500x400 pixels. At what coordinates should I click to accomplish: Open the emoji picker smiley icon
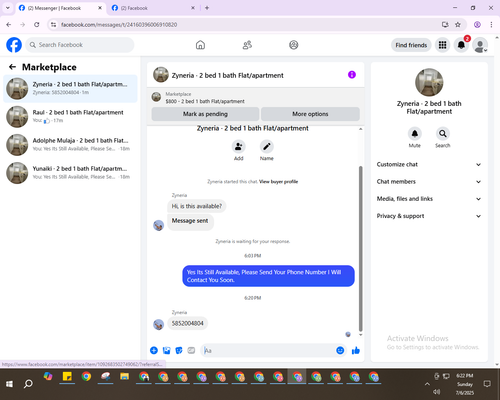(x=340, y=350)
